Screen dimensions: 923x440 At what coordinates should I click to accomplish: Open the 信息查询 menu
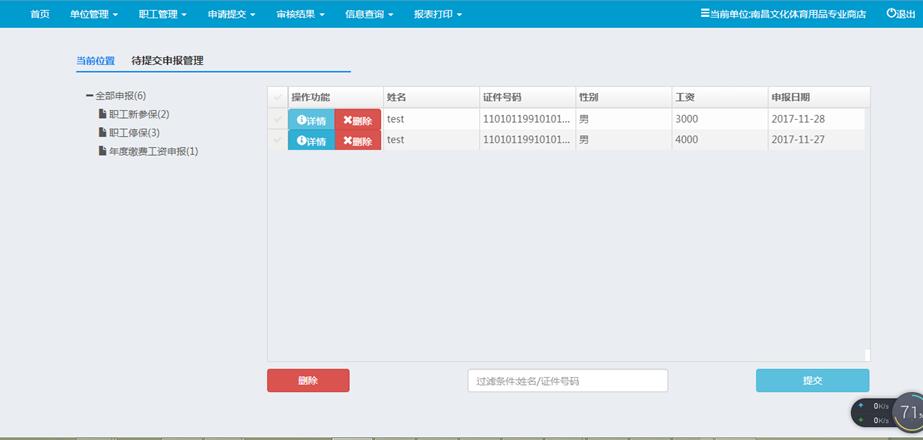click(369, 14)
